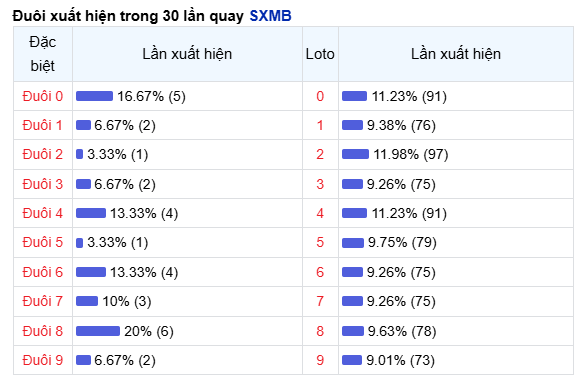Click Loto number 2 cell

320,154
